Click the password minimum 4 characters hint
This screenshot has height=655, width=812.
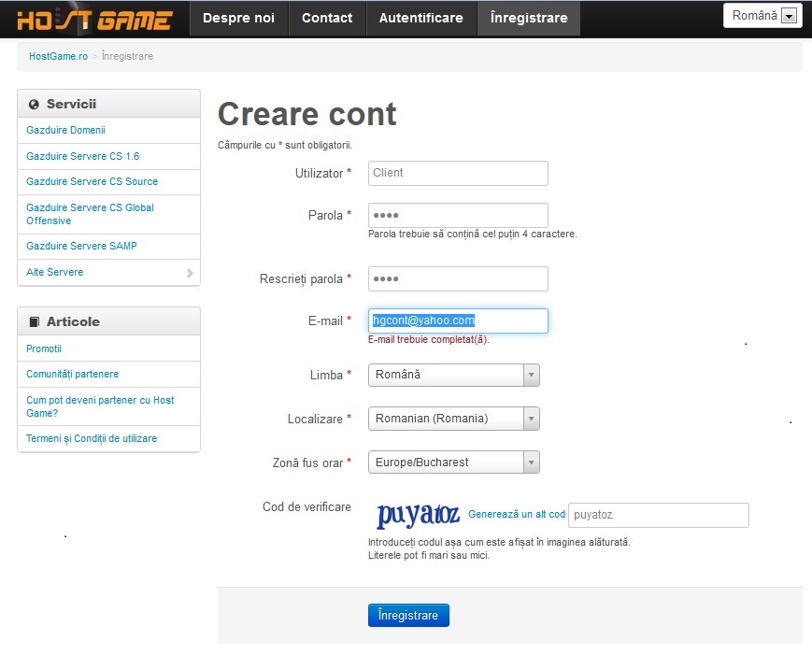tap(472, 234)
